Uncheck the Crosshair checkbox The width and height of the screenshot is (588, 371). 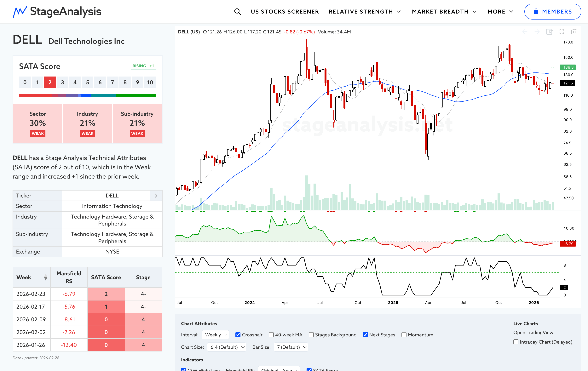[238, 335]
